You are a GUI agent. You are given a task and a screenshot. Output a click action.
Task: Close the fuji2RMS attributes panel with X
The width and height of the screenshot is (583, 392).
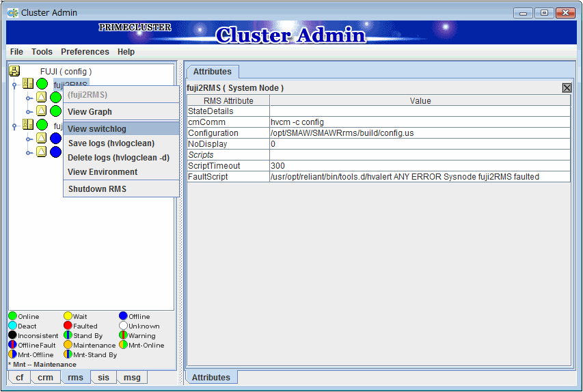pos(567,87)
